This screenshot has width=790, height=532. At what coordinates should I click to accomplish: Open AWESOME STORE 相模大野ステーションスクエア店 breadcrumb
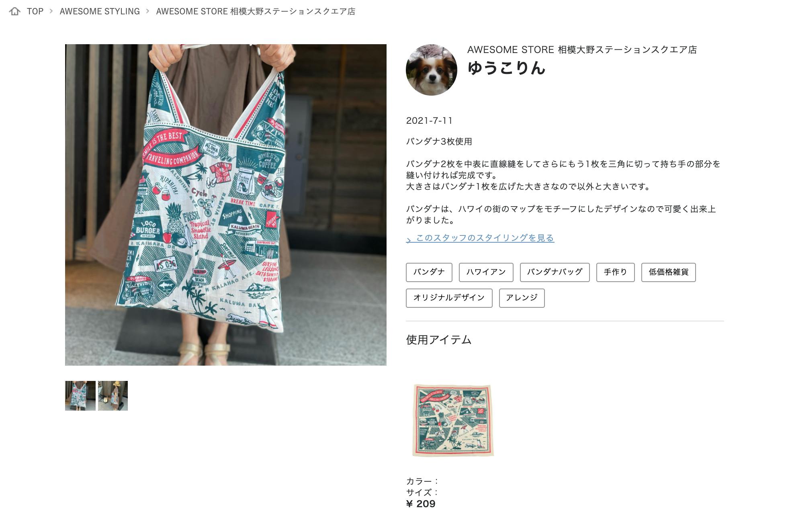point(256,11)
